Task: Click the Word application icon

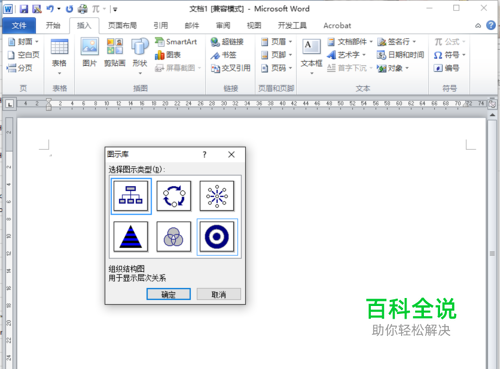Action: click(x=8, y=9)
